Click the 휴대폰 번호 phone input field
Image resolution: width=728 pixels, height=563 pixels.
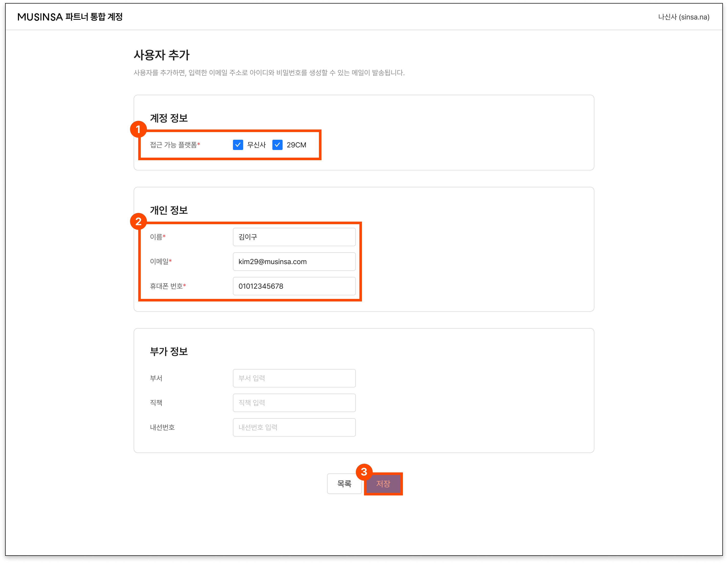point(294,286)
